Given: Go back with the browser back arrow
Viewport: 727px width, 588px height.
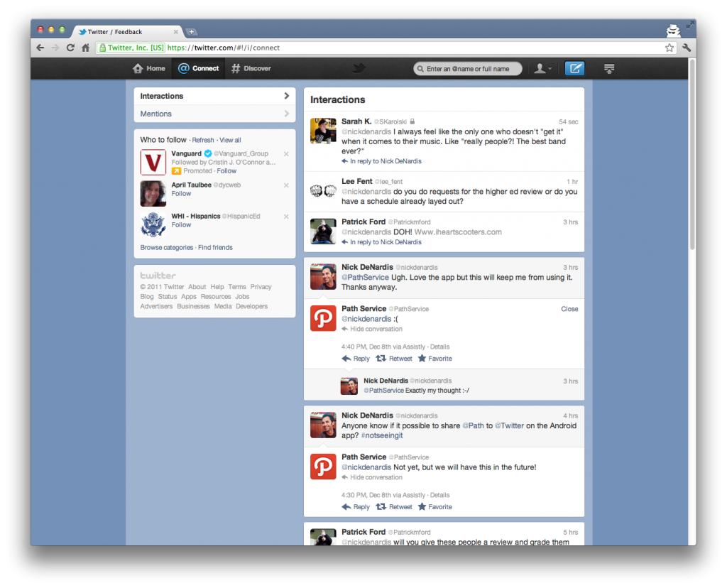Looking at the screenshot, I should [40, 48].
